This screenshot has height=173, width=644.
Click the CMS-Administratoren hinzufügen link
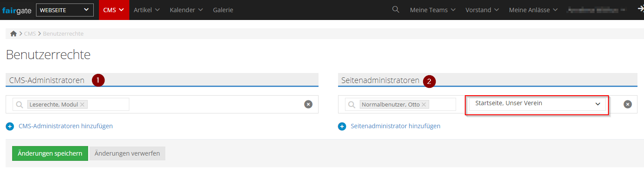pyautogui.click(x=66, y=126)
